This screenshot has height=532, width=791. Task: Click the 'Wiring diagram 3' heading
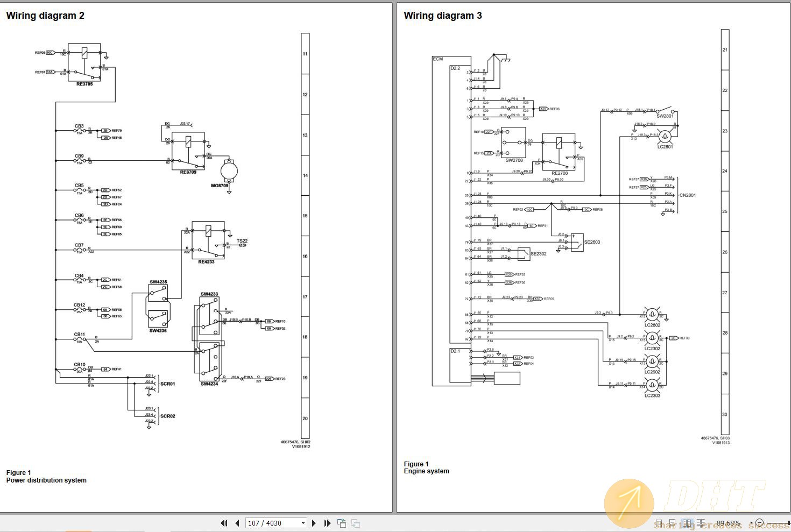coord(443,16)
